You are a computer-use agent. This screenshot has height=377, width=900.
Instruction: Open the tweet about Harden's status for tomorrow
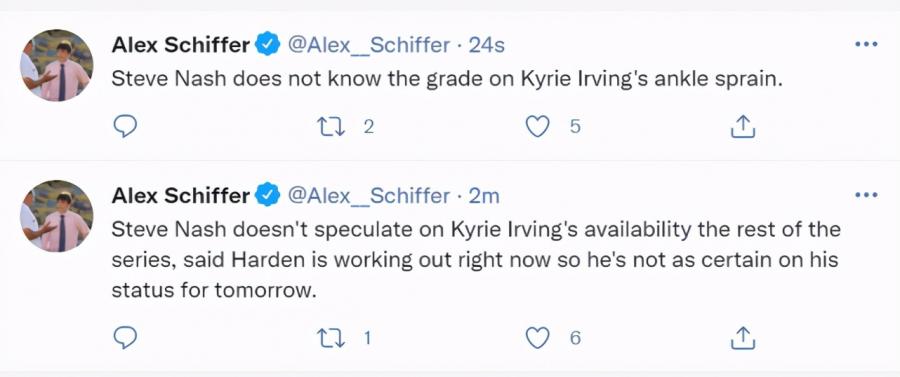(476, 260)
